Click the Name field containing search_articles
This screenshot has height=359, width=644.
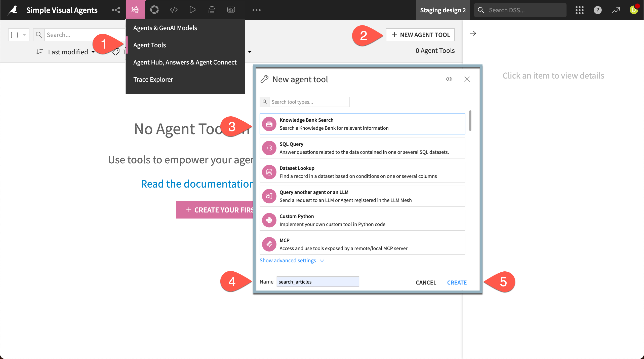coord(317,281)
